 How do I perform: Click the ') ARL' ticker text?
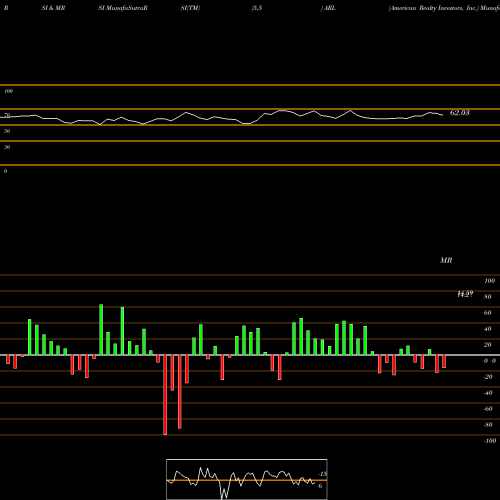[328, 8]
